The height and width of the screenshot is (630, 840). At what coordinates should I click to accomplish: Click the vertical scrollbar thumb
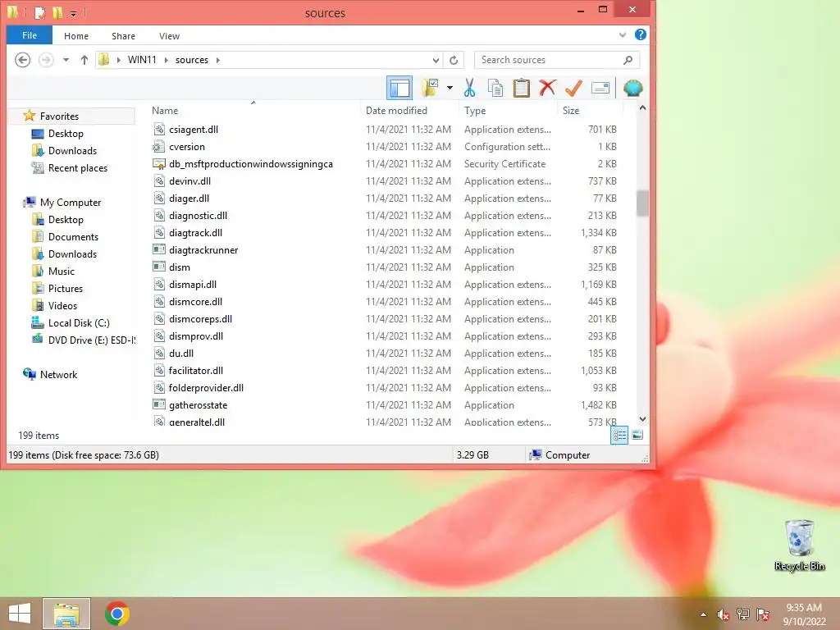[x=642, y=203]
